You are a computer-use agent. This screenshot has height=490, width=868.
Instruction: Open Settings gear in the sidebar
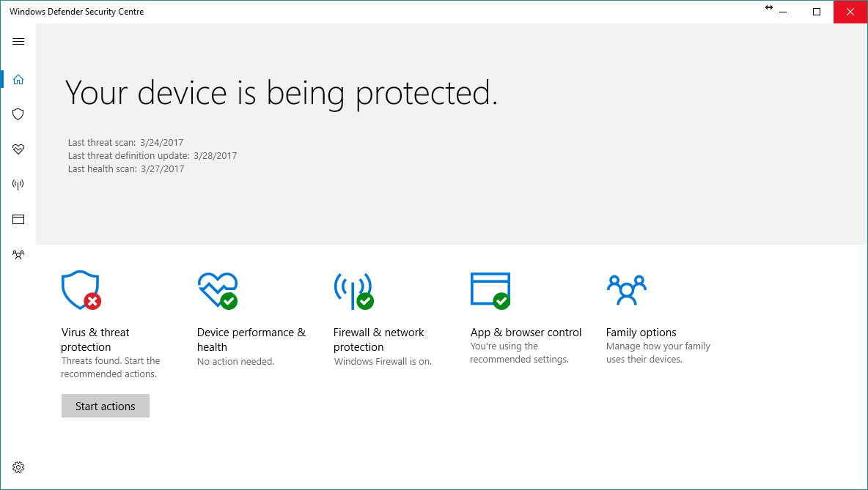coord(18,467)
